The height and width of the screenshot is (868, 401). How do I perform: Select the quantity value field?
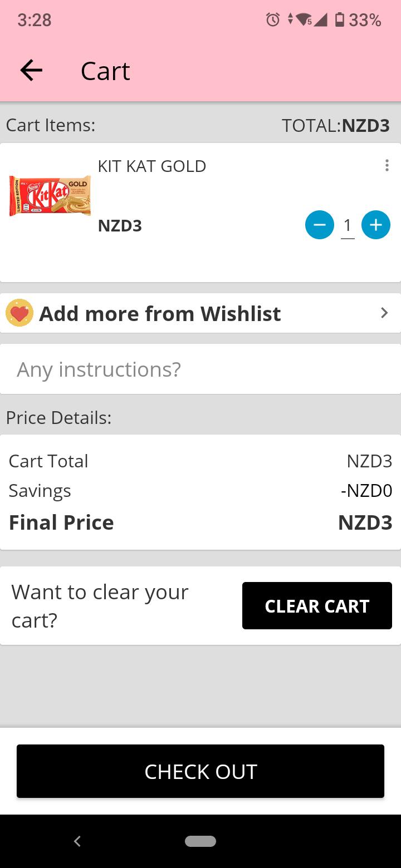tap(348, 225)
